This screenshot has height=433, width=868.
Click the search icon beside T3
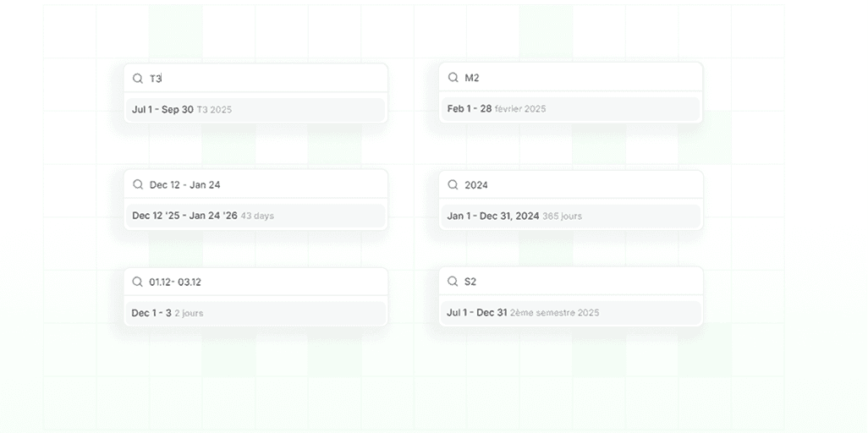pos(138,79)
